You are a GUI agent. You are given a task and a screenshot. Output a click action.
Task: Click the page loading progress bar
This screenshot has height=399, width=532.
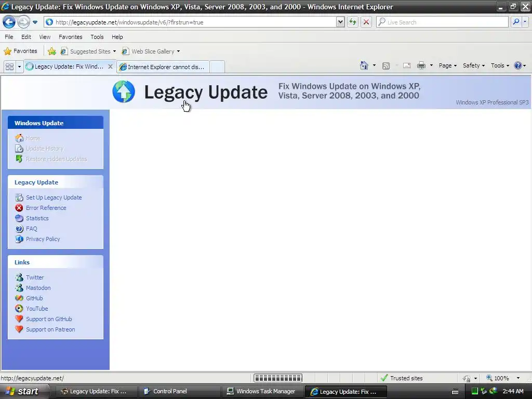pos(278,378)
